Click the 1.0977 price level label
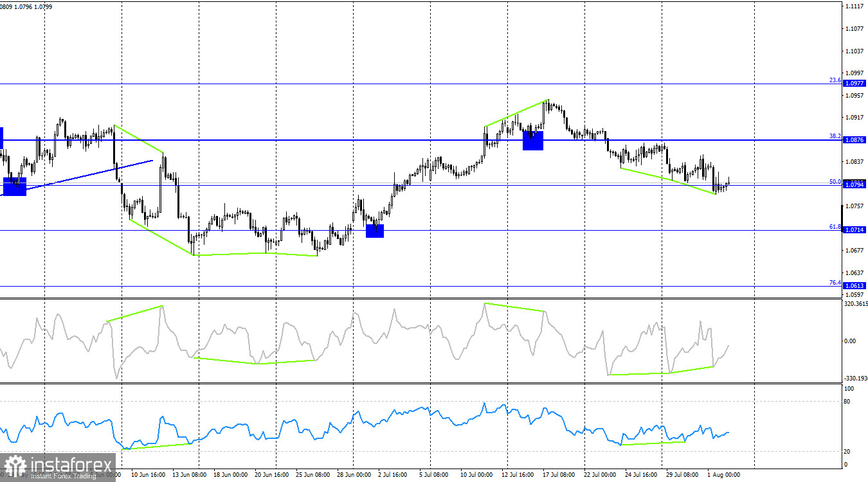 (854, 84)
